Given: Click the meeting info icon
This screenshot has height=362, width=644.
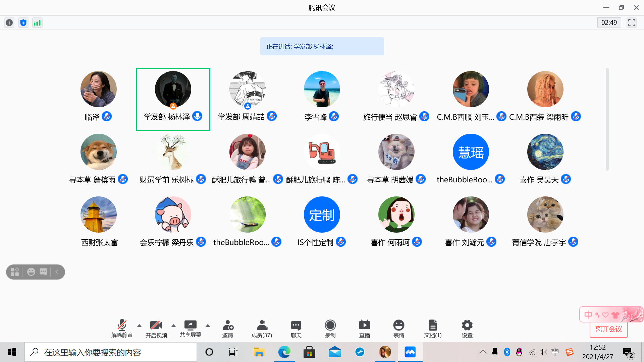Looking at the screenshot, I should [9, 23].
